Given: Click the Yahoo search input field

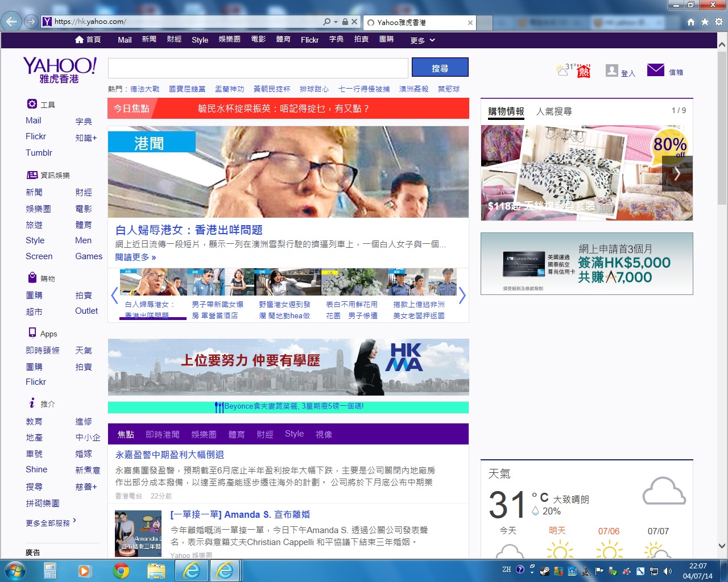Looking at the screenshot, I should click(258, 68).
